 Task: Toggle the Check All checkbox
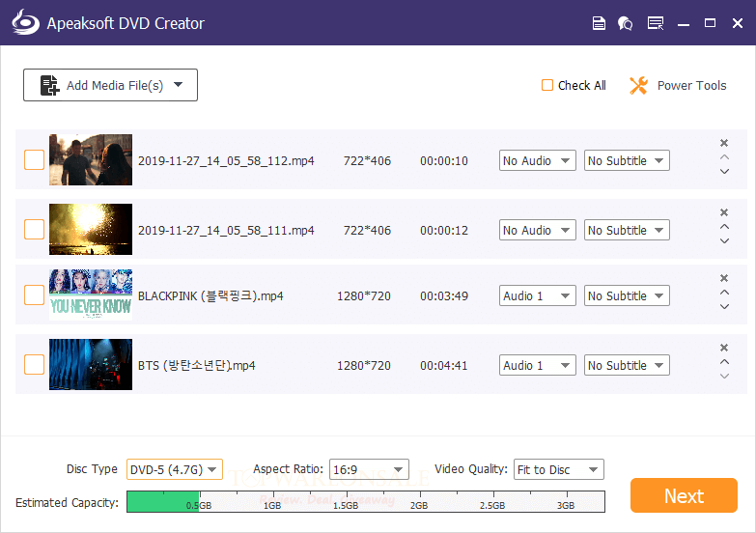tap(547, 85)
